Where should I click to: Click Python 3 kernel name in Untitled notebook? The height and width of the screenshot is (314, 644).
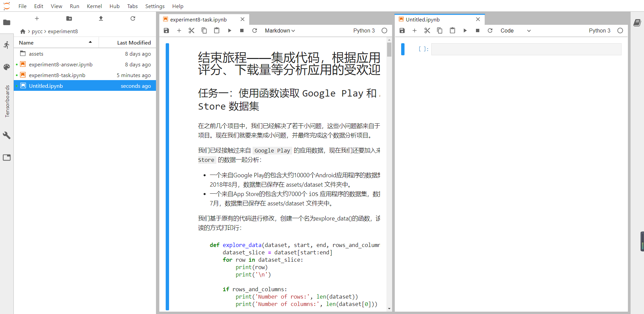600,30
